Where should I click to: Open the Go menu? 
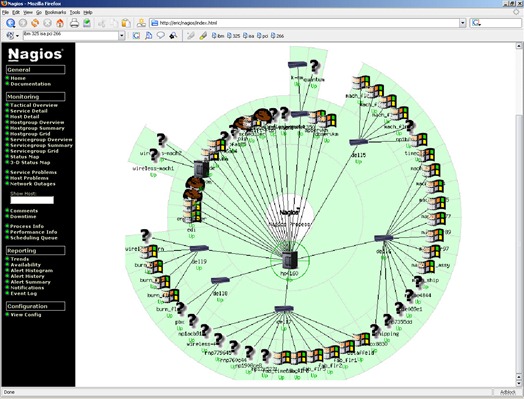[x=39, y=12]
